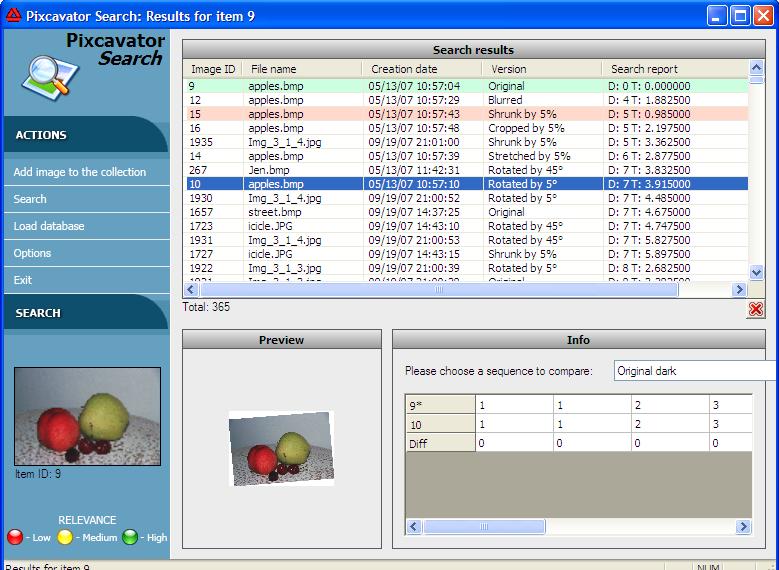Click the results horizontal scrollbar thumb
The height and width of the screenshot is (570, 779).
pyautogui.click(x=439, y=289)
